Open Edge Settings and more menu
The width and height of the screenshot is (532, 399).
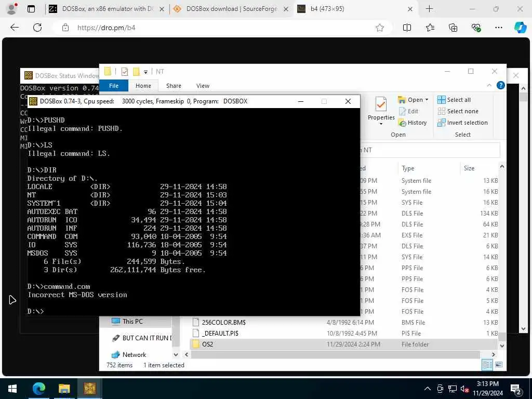click(x=498, y=28)
